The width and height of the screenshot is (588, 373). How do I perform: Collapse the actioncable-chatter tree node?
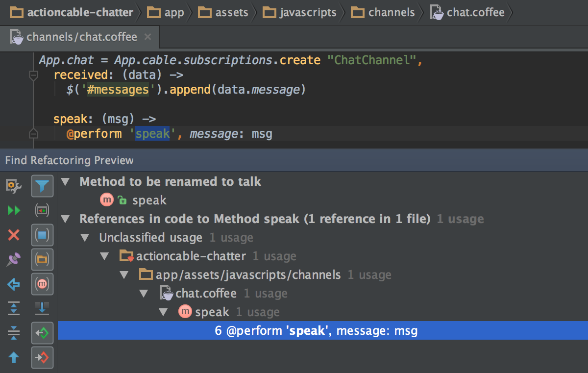point(104,256)
